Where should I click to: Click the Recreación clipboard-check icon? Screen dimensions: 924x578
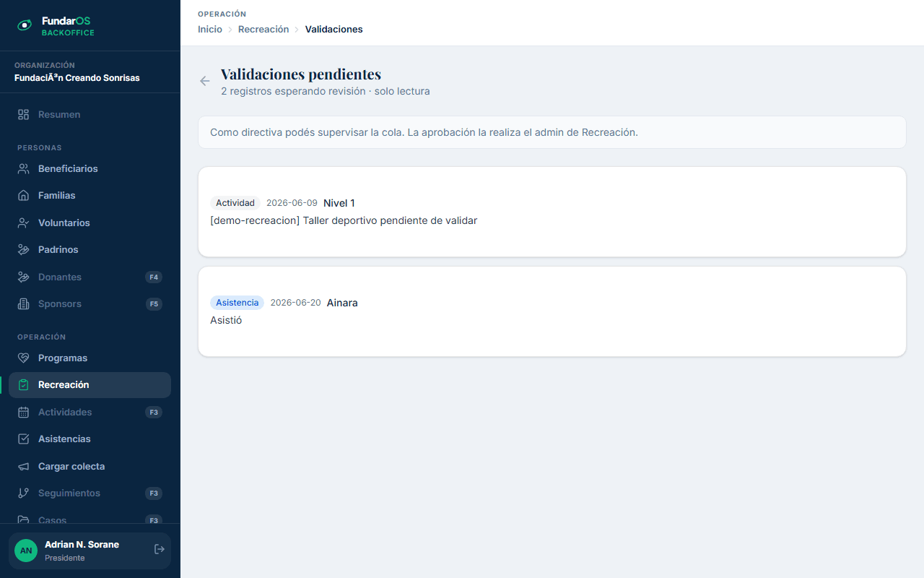[23, 385]
